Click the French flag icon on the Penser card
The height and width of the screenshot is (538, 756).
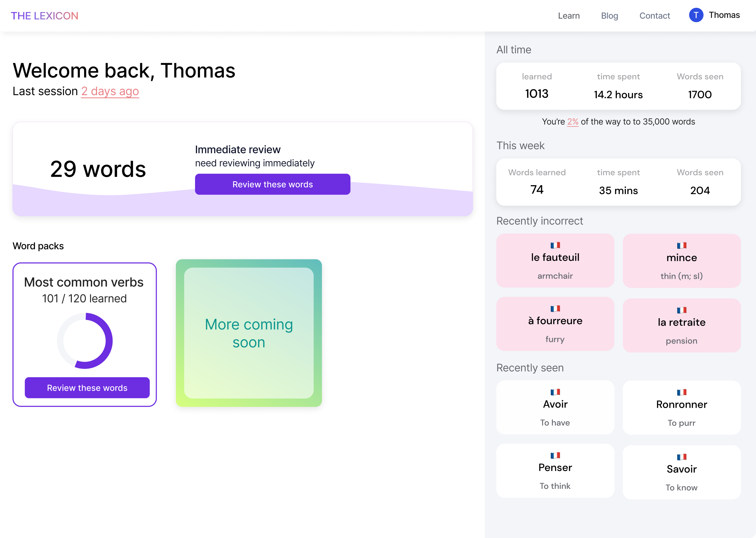(x=555, y=456)
